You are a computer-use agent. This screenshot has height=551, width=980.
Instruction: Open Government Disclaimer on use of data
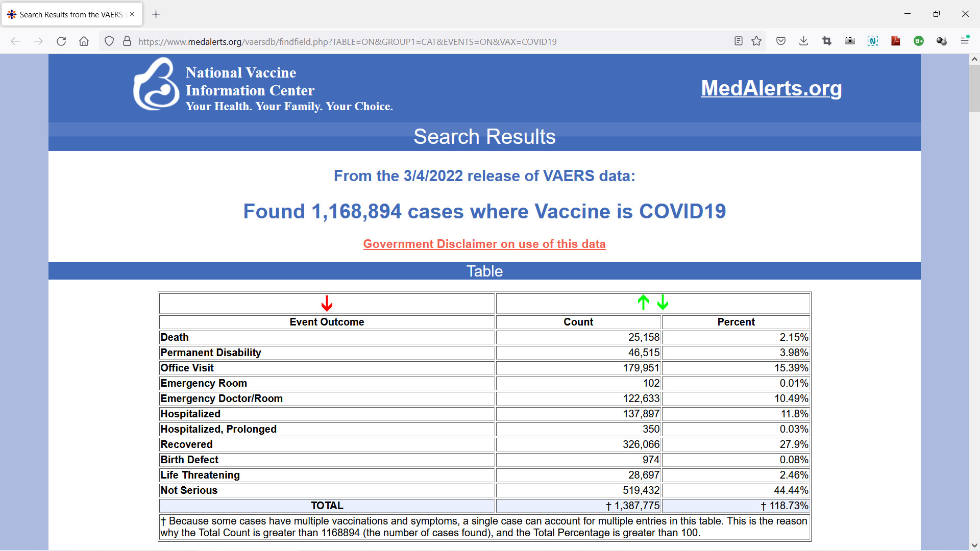point(484,244)
